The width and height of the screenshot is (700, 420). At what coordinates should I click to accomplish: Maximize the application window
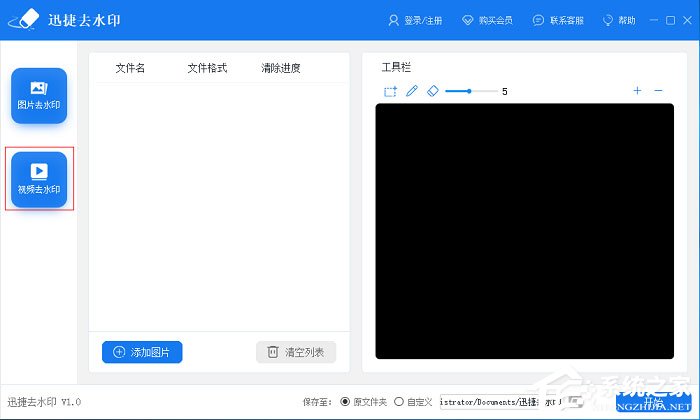(x=670, y=21)
